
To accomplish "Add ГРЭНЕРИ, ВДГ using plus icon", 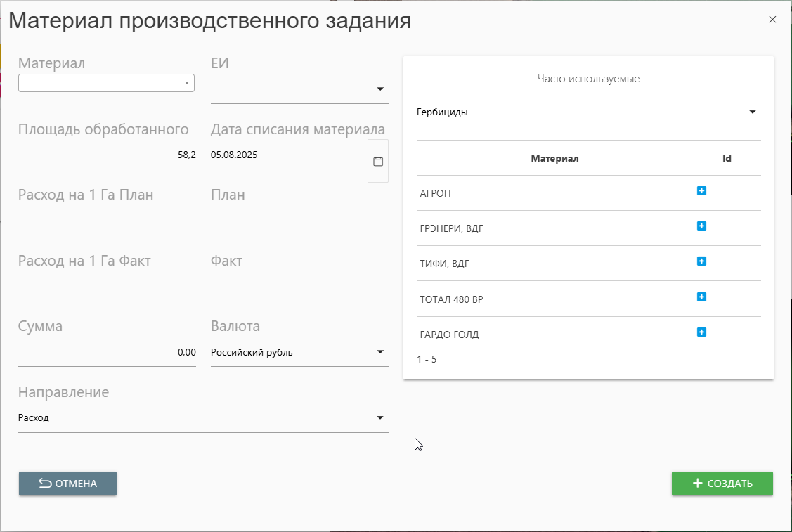I will (x=701, y=226).
